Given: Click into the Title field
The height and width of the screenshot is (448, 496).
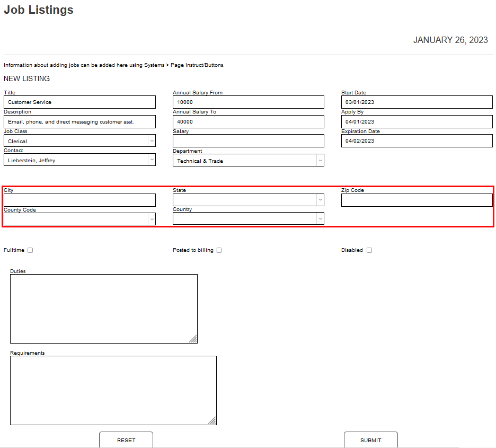Looking at the screenshot, I should coord(79,102).
